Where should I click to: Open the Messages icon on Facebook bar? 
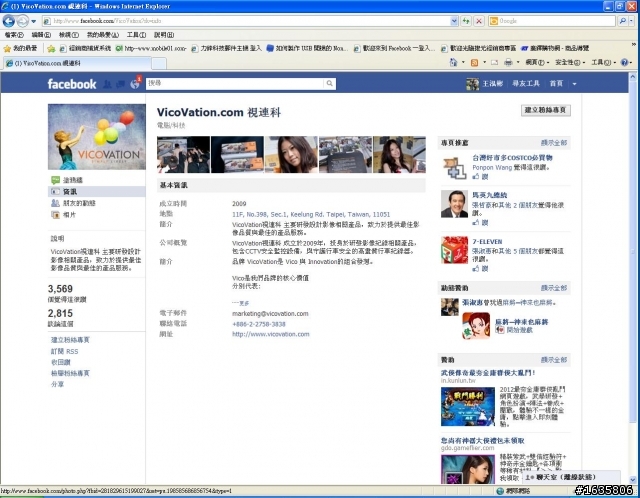(x=120, y=84)
